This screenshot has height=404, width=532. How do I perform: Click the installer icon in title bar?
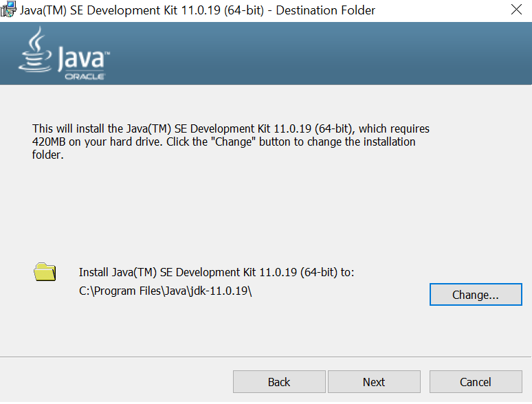8,9
